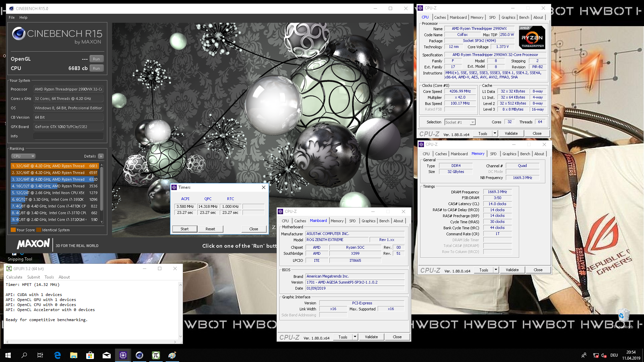Image resolution: width=644 pixels, height=362 pixels.
Task: Click the Ranking Details arrow icon
Action: 101,156
